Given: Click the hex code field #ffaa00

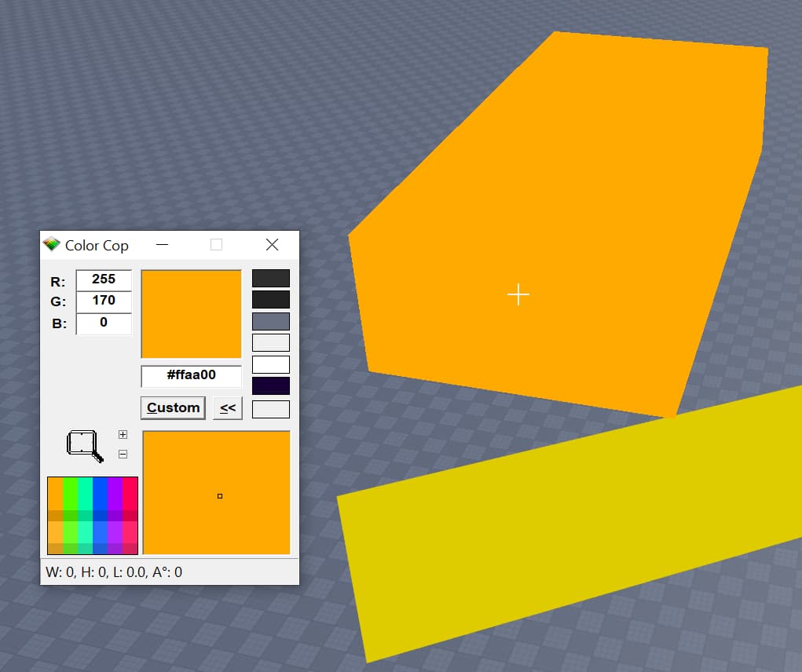Looking at the screenshot, I should click(191, 375).
